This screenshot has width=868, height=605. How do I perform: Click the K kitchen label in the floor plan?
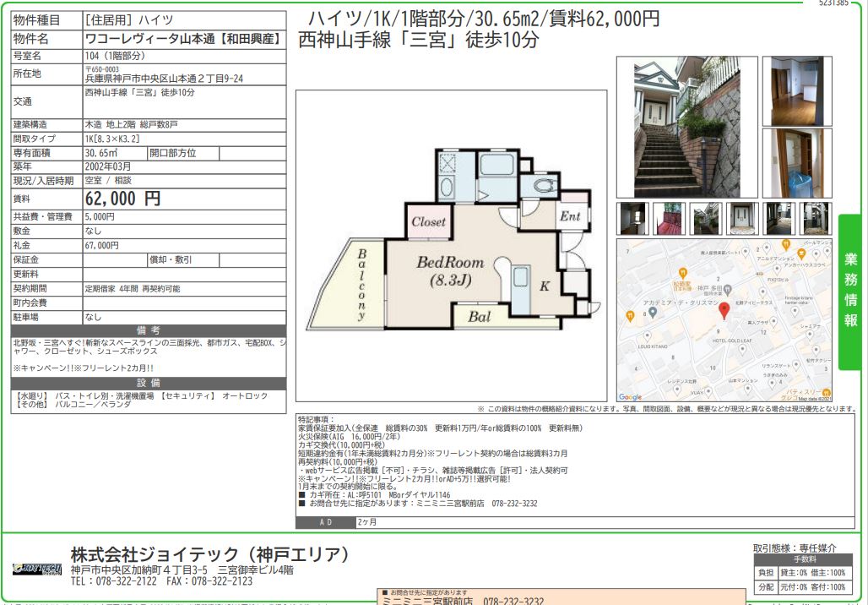(x=545, y=286)
